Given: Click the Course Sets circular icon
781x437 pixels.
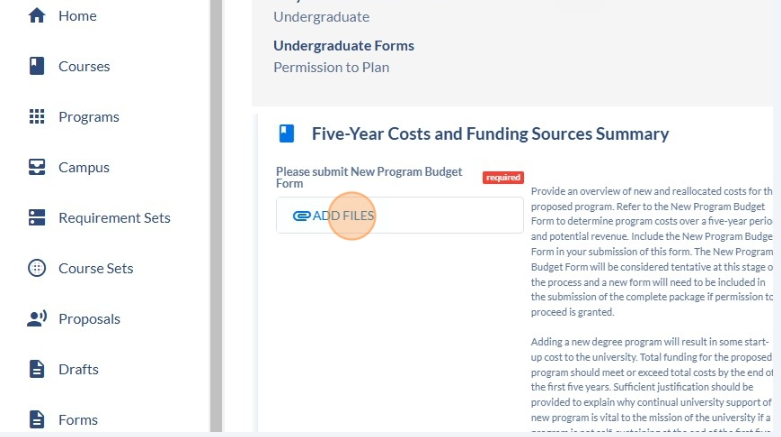Looking at the screenshot, I should click(37, 268).
